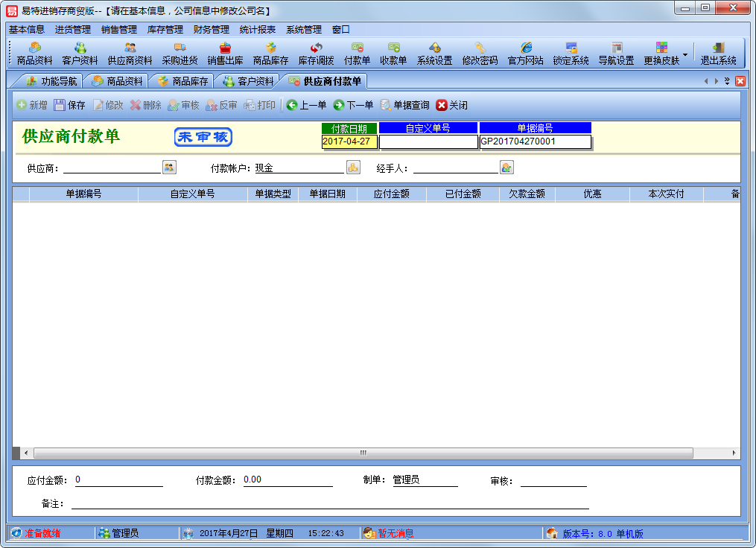Close the current tab with red X
756x548 pixels.
(740, 81)
